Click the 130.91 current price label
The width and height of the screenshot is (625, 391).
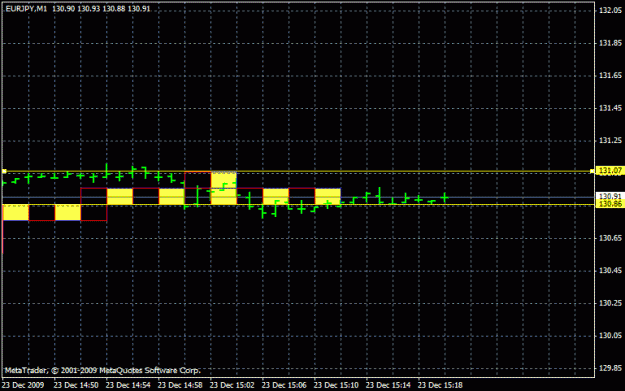click(x=610, y=196)
